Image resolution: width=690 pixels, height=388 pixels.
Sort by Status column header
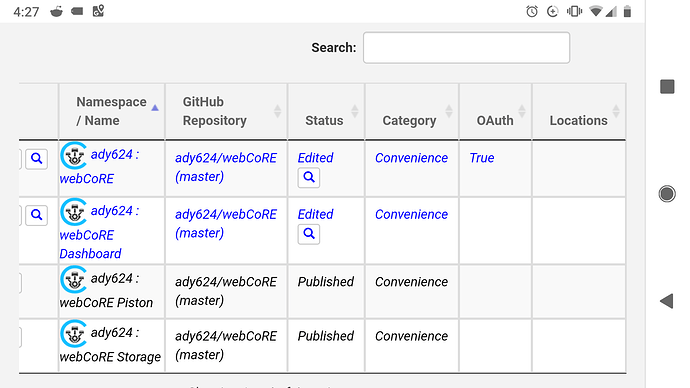pyautogui.click(x=326, y=111)
